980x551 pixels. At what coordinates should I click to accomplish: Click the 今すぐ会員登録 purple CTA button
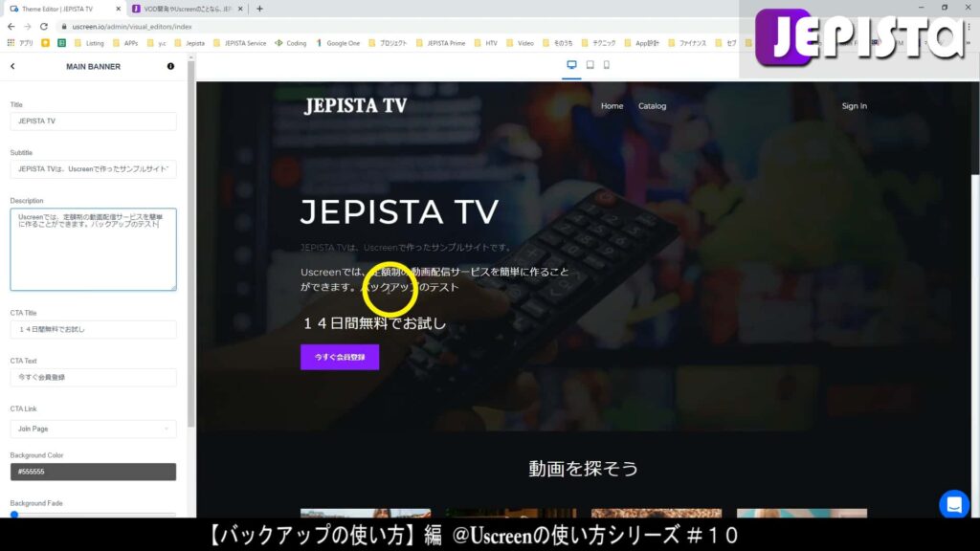[340, 356]
